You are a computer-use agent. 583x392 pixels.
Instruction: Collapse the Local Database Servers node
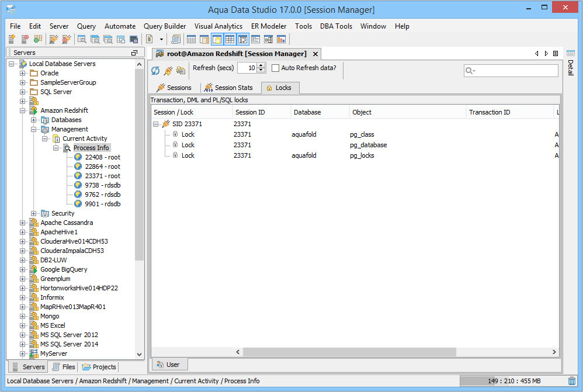tap(12, 64)
